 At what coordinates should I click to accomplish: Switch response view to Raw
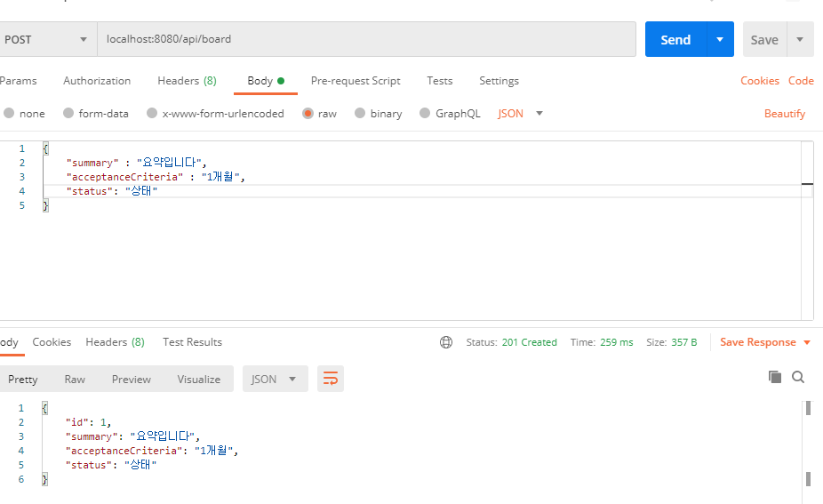click(x=75, y=379)
